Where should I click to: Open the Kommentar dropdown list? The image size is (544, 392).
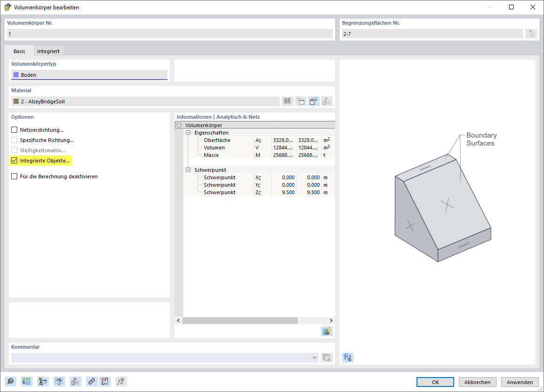[315, 358]
